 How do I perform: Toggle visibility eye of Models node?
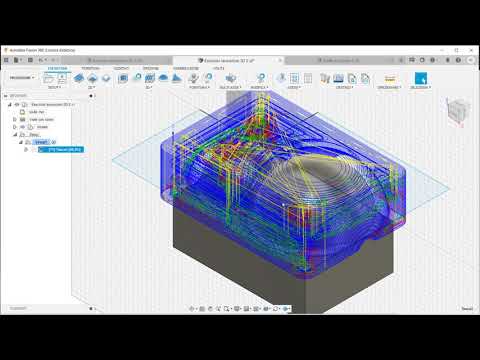pyautogui.click(x=23, y=127)
